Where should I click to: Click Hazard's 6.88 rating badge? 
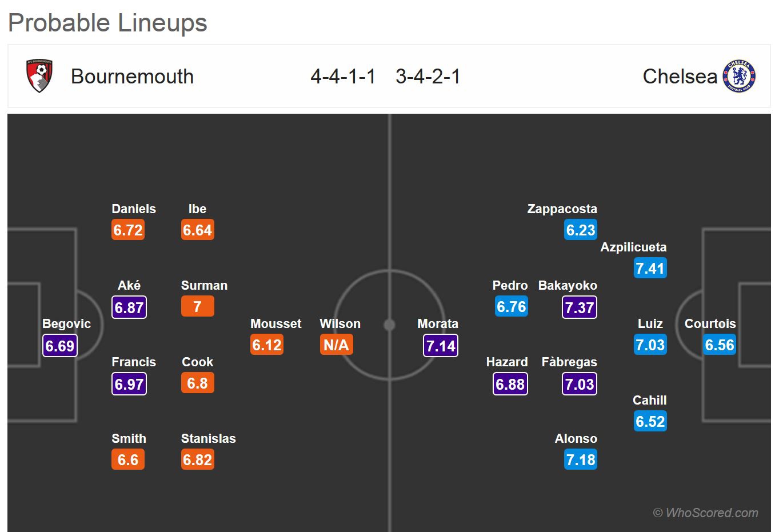click(x=510, y=384)
